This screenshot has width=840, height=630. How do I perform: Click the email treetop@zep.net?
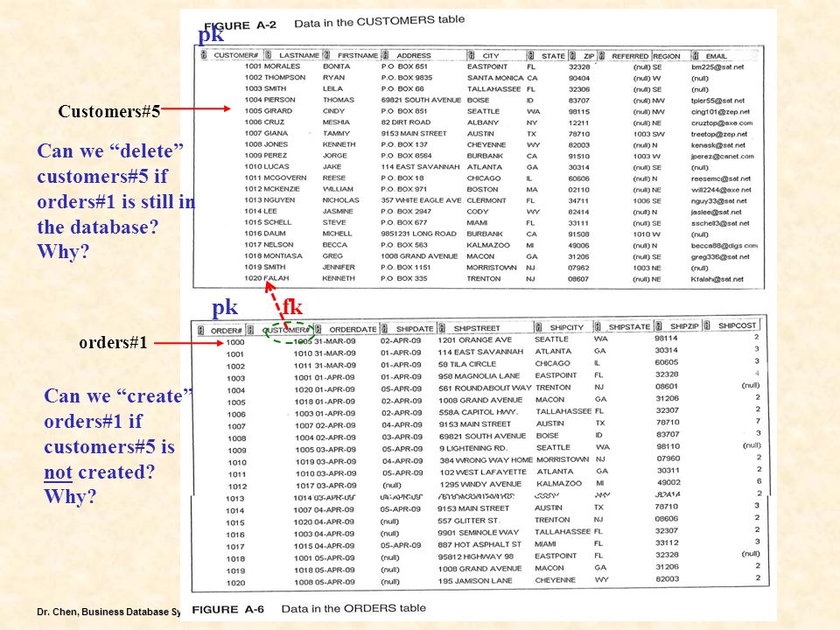click(719, 135)
